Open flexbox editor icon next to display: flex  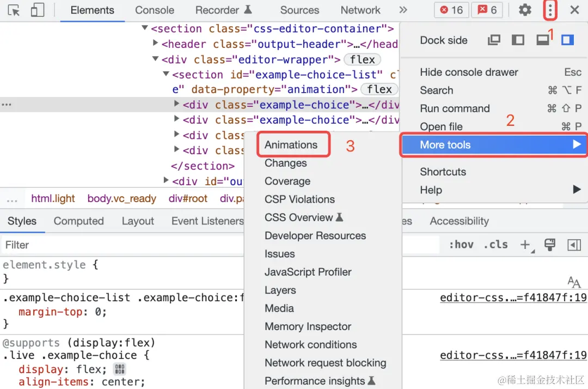120,369
